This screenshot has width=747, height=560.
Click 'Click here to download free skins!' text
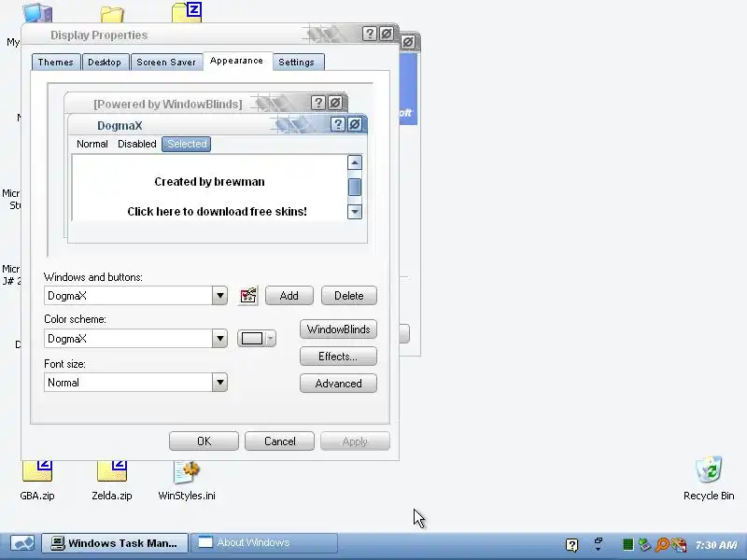(218, 212)
